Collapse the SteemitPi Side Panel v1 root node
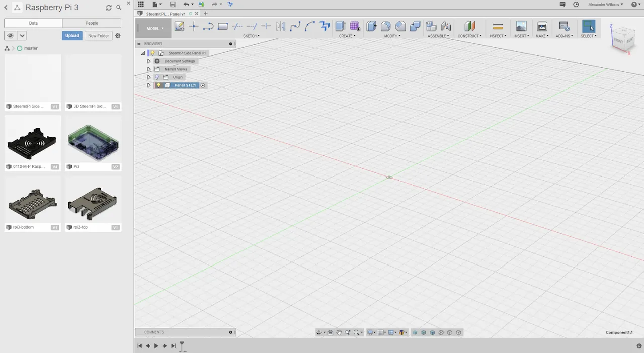 (x=143, y=53)
